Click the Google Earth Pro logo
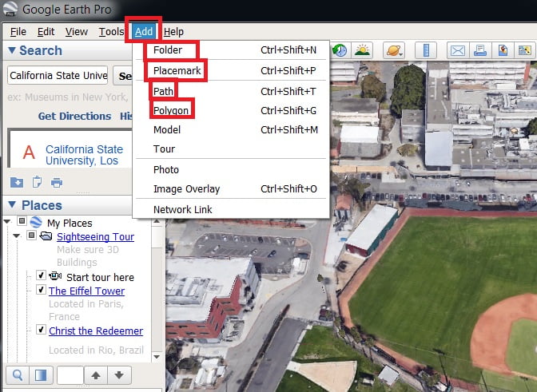 (x=10, y=9)
